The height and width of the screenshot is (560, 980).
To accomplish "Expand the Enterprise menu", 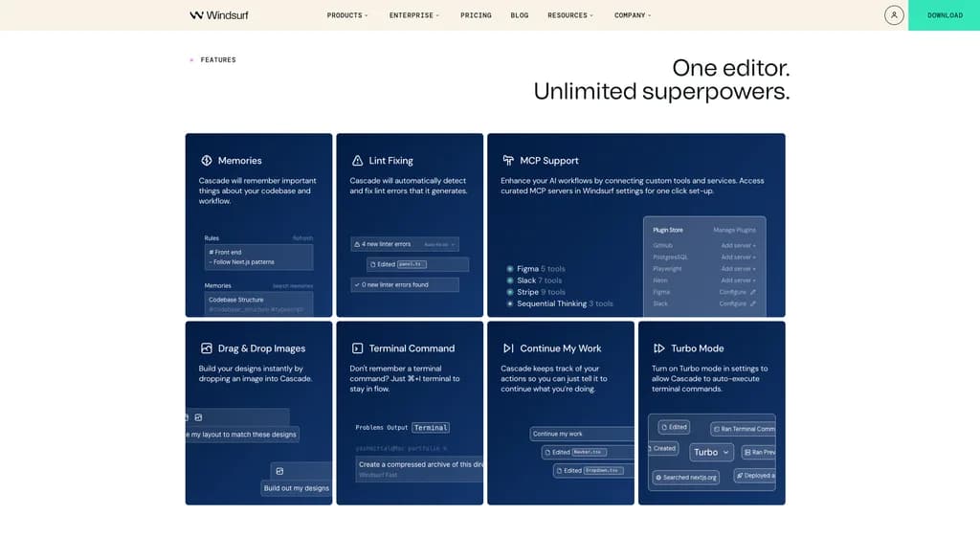I will pyautogui.click(x=414, y=15).
